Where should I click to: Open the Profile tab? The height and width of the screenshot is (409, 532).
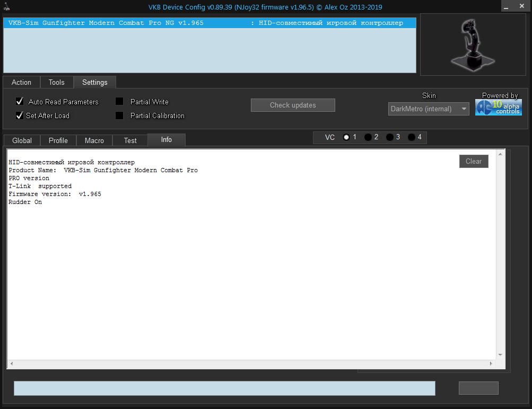tap(58, 140)
